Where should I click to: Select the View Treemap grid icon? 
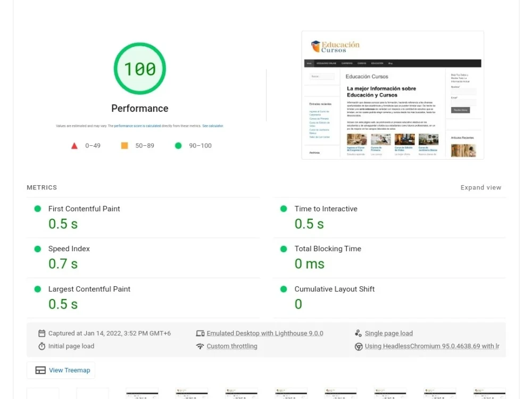pyautogui.click(x=39, y=370)
